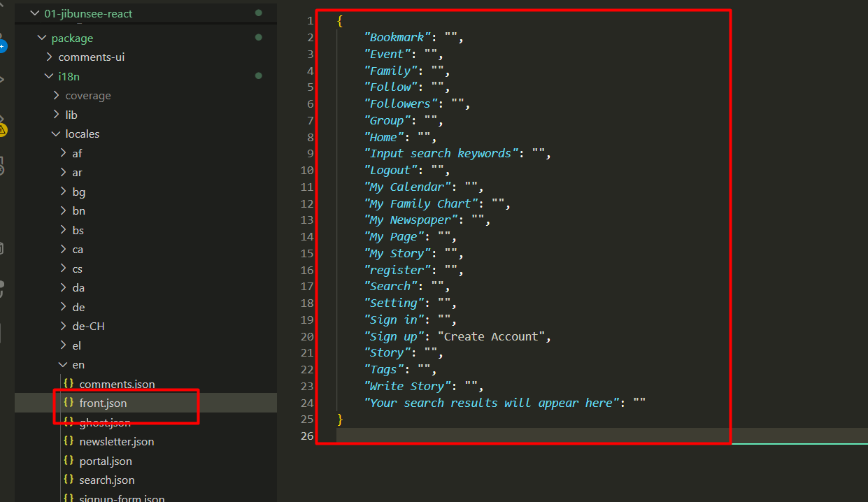The height and width of the screenshot is (502, 868).
Task: Click the JSON icon beside search.json
Action: 68,480
